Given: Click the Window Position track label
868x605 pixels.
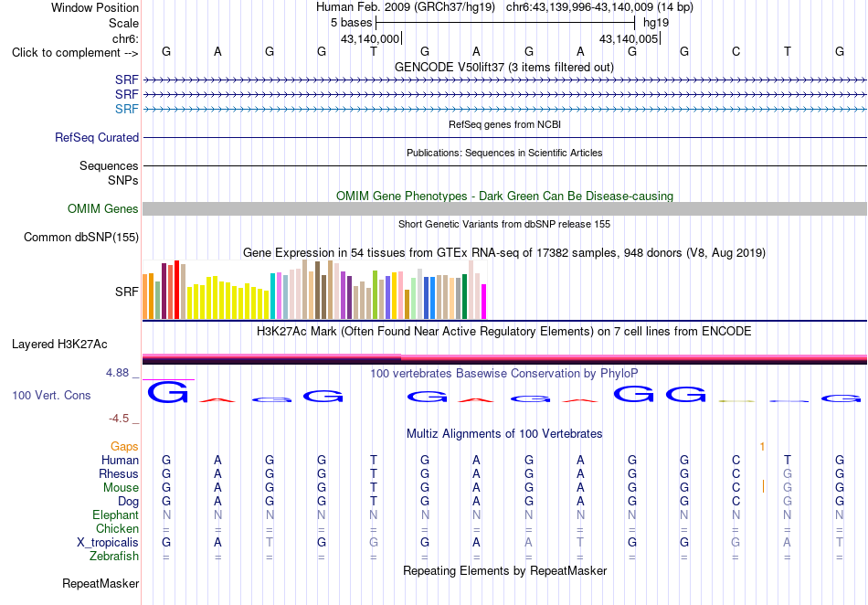Looking at the screenshot, I should click(x=95, y=7).
